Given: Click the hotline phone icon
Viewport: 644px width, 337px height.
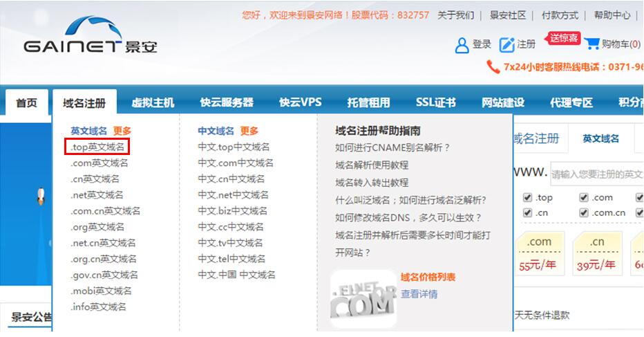Looking at the screenshot, I should click(493, 67).
